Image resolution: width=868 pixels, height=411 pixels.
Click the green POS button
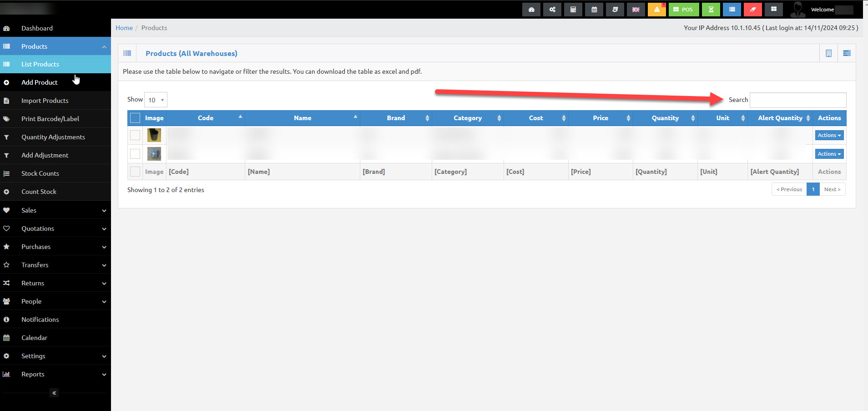(x=684, y=10)
